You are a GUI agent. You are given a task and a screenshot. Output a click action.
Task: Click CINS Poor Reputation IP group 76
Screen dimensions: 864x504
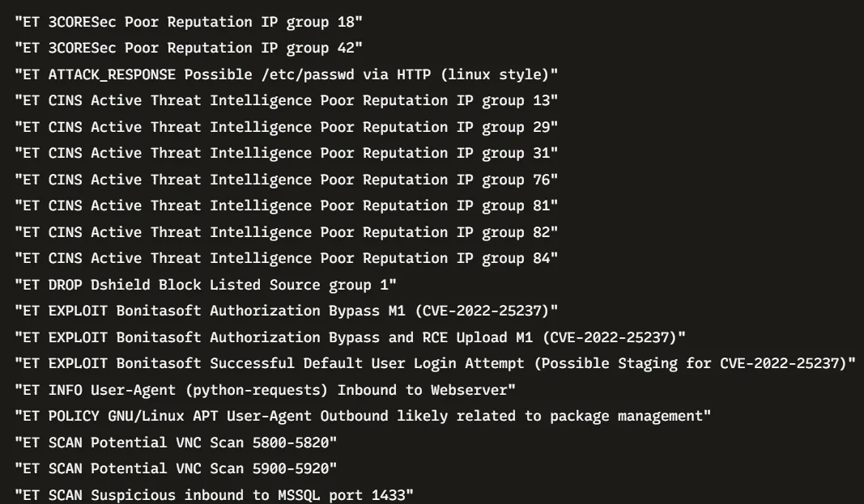[x=287, y=180]
